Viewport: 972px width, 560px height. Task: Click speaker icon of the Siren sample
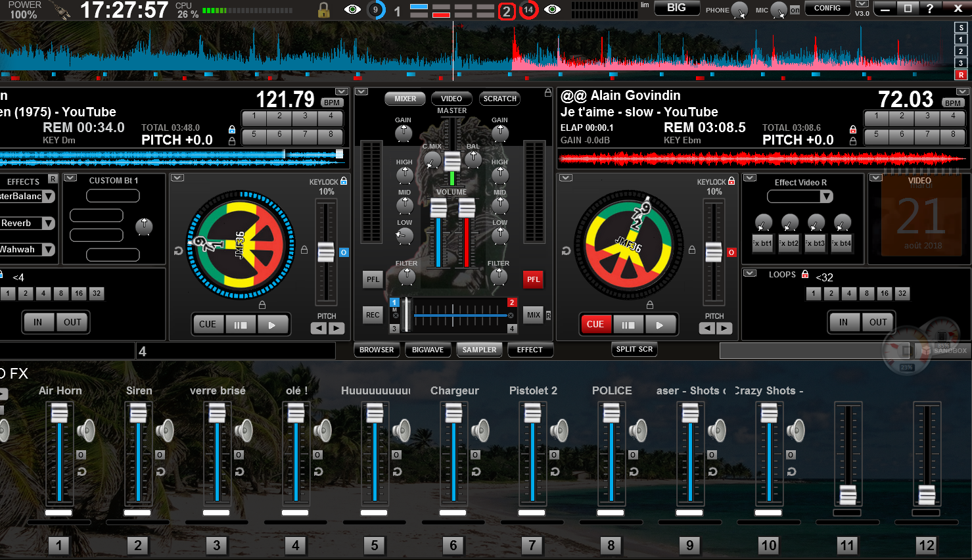165,431
